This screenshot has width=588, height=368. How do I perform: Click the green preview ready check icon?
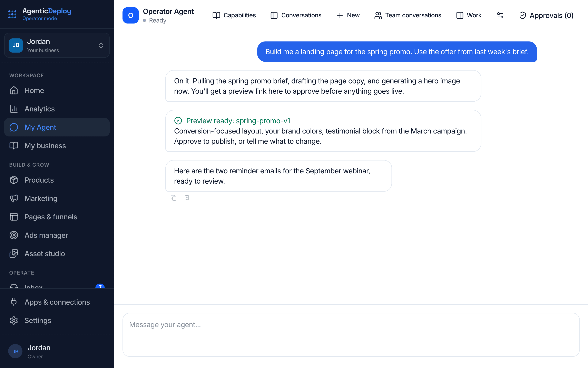coord(178,121)
